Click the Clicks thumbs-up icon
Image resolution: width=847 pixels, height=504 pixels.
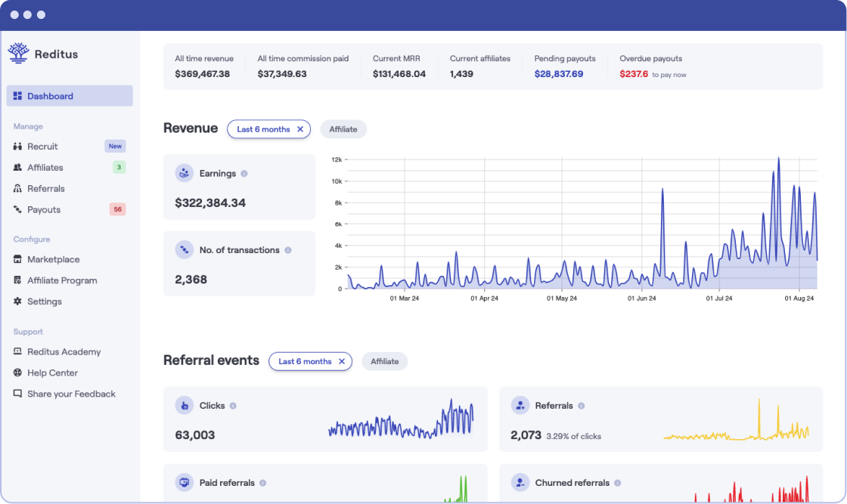click(x=184, y=406)
